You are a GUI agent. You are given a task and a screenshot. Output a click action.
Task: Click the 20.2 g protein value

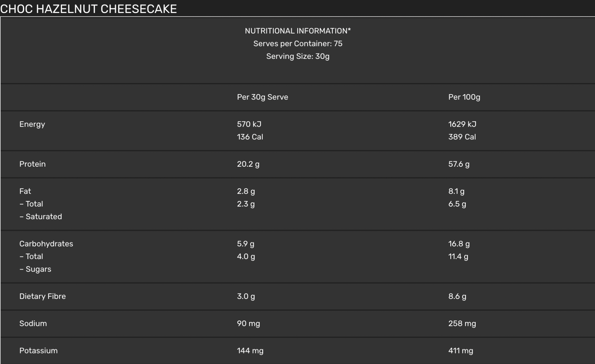click(248, 164)
